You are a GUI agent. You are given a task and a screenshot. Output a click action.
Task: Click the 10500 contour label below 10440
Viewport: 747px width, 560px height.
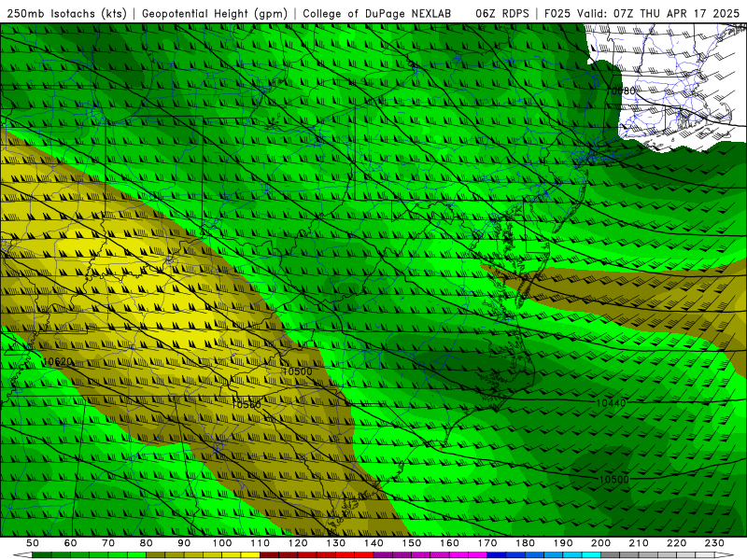point(613,479)
